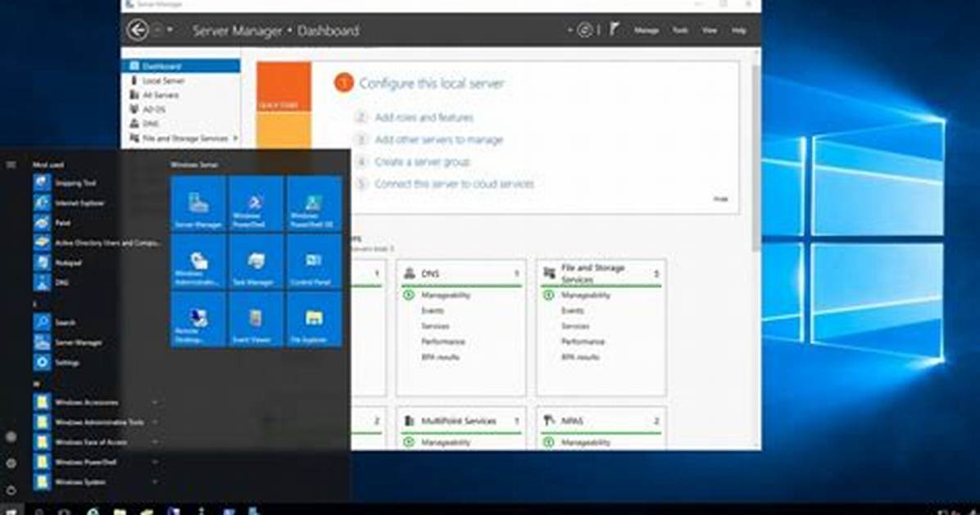Toggle Start menu hamburger button
This screenshot has height=515, width=980.
point(11,165)
